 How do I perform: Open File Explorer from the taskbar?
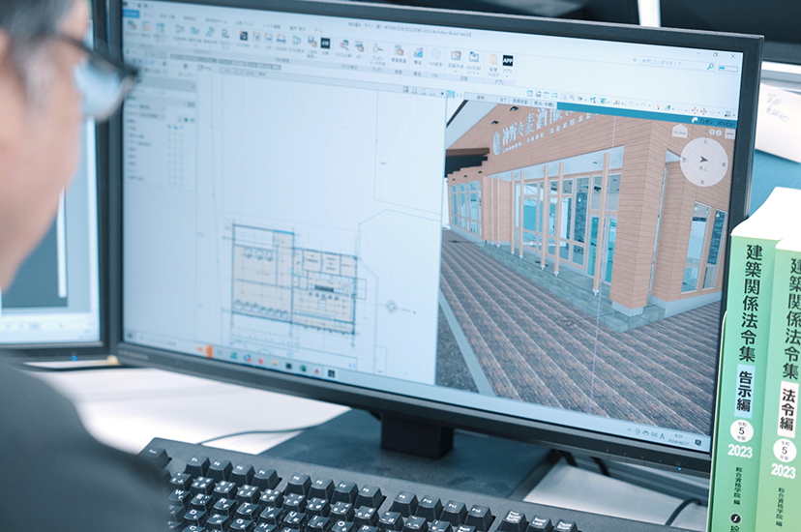click(x=275, y=363)
